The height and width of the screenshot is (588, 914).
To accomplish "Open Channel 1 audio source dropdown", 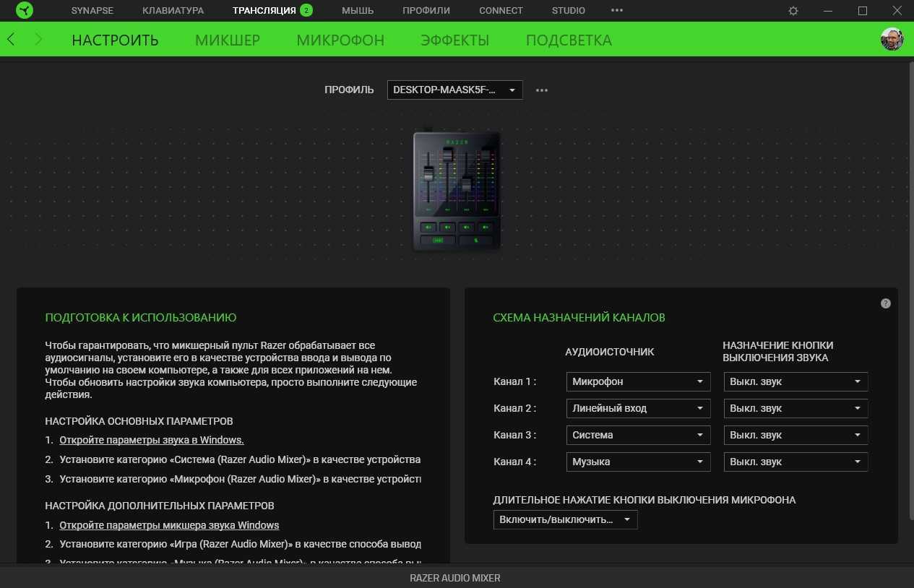I will 638,381.
